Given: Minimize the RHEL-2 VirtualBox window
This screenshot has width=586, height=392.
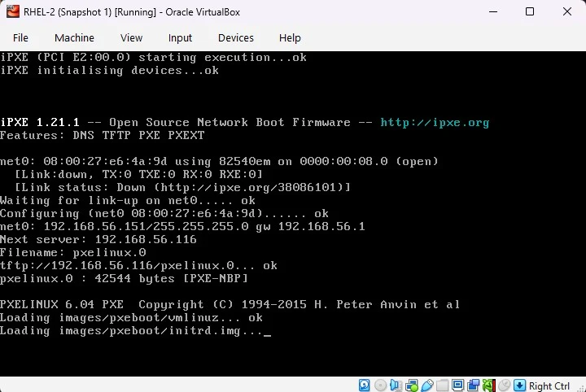Looking at the screenshot, I should (x=493, y=11).
